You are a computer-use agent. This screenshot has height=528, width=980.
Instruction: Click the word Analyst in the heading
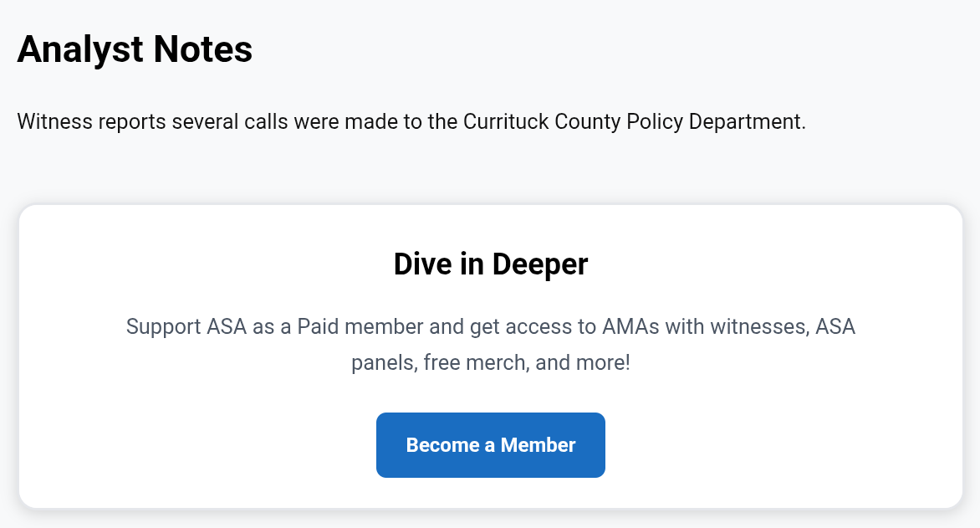(79, 49)
